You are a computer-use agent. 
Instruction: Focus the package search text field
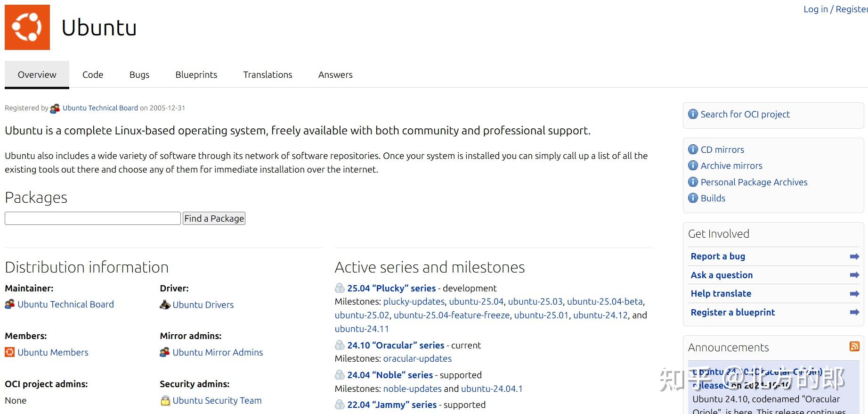pyautogui.click(x=93, y=218)
